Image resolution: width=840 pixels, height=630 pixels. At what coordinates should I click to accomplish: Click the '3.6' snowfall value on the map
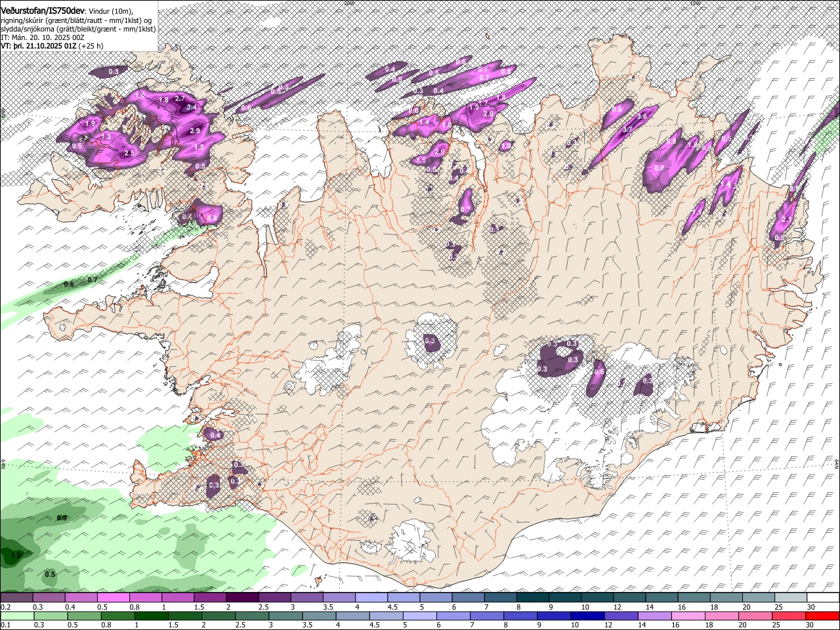tap(642, 116)
